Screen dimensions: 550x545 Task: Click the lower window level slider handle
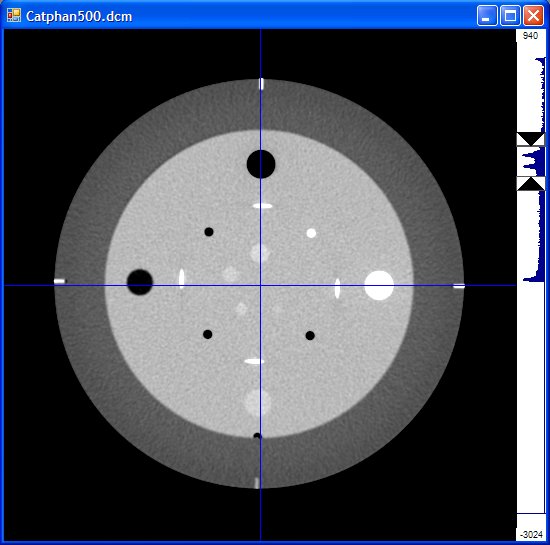531,184
